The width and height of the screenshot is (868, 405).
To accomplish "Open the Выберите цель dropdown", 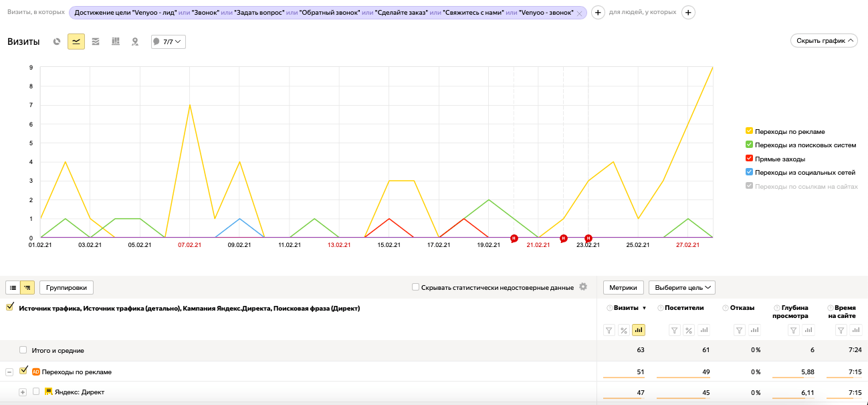I will coord(682,287).
